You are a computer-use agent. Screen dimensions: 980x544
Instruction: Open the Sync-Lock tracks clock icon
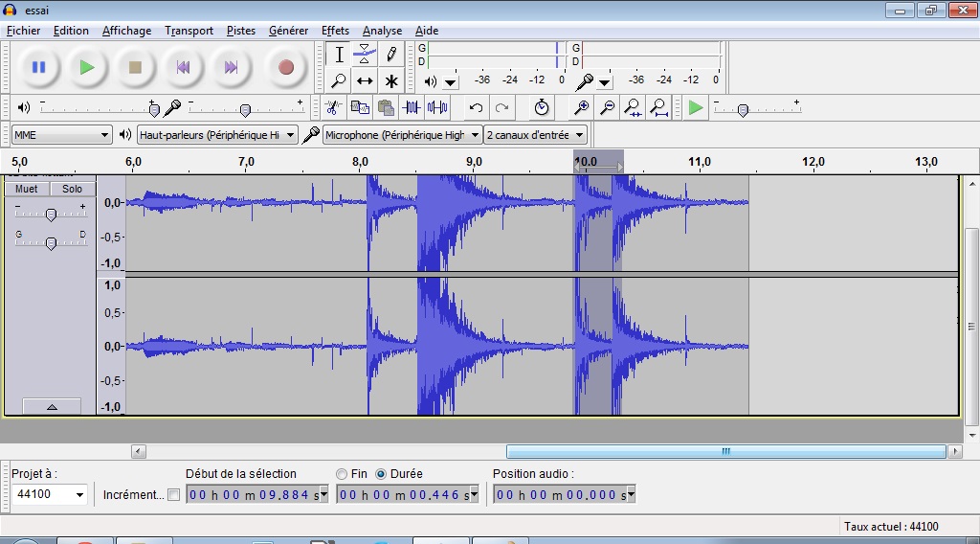pos(542,107)
